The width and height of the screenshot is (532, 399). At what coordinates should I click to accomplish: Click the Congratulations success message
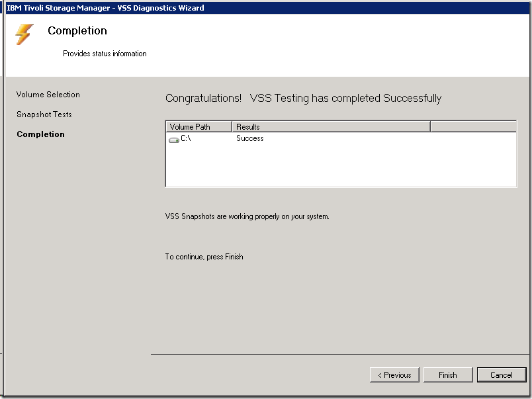point(303,99)
